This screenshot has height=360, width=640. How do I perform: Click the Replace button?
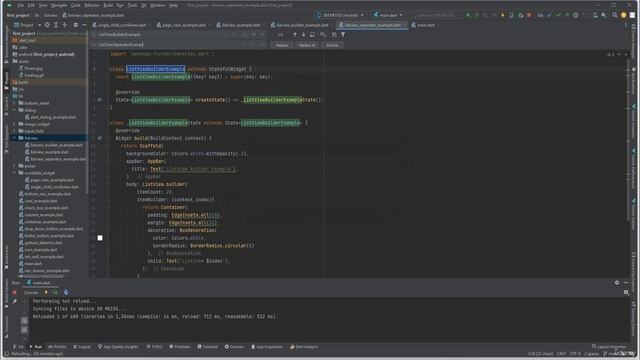click(x=282, y=45)
